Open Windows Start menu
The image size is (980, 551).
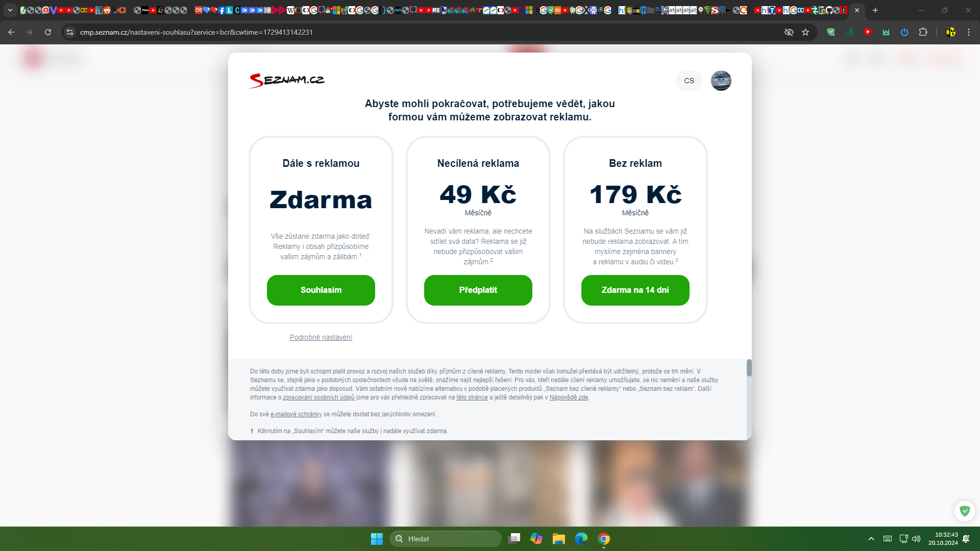coord(377,539)
